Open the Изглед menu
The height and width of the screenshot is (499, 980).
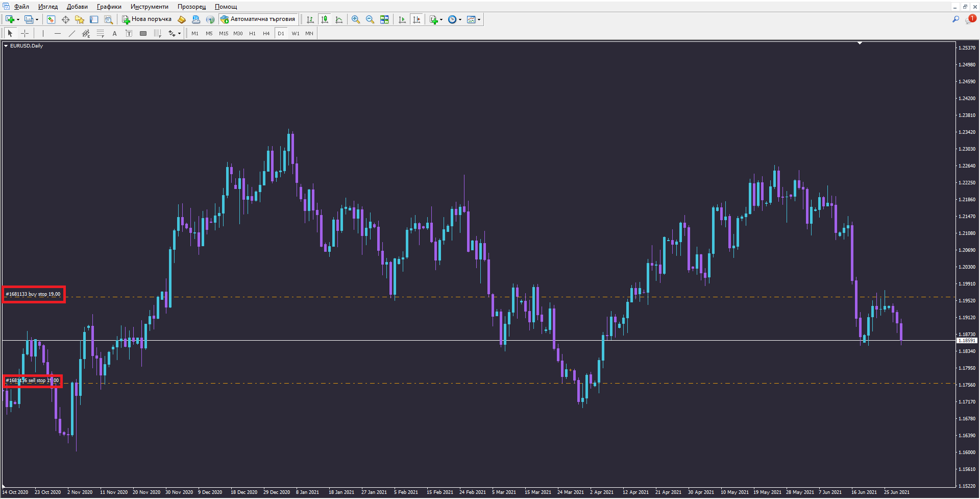[48, 7]
